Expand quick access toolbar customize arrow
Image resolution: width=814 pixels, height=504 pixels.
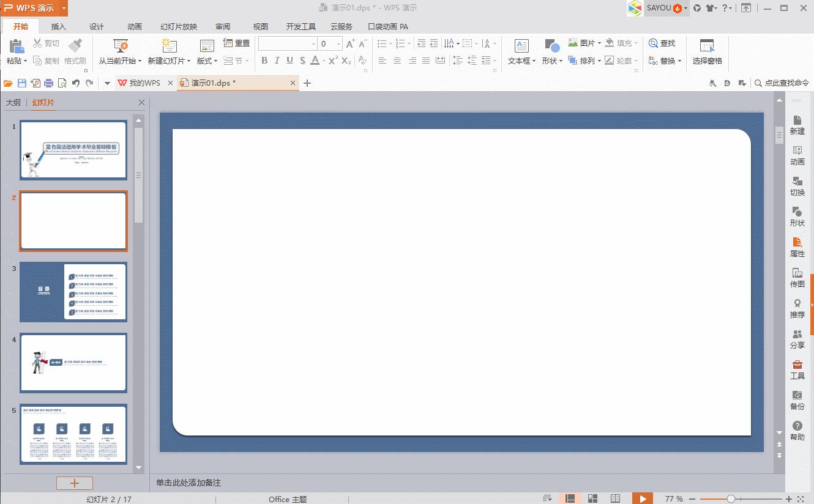click(x=107, y=83)
